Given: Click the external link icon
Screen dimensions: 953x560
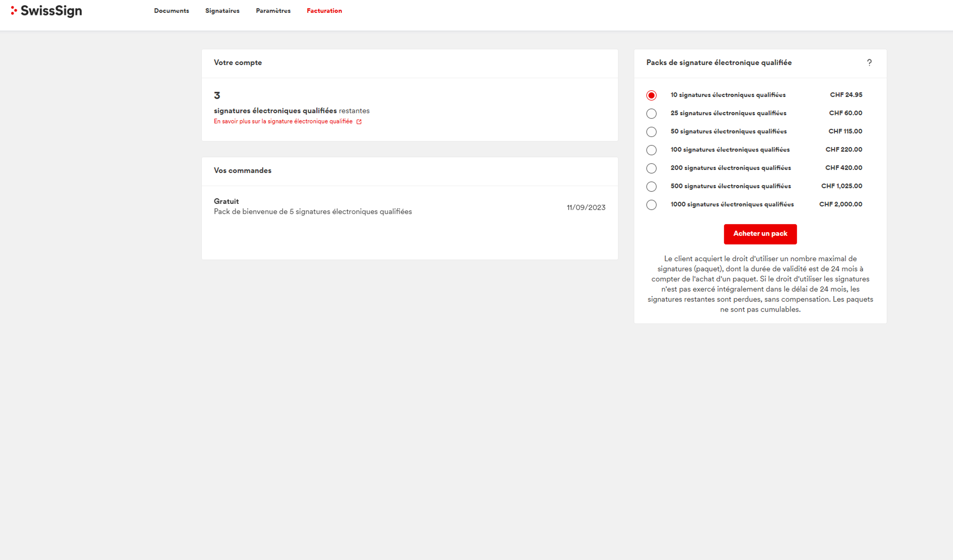Looking at the screenshot, I should [359, 122].
